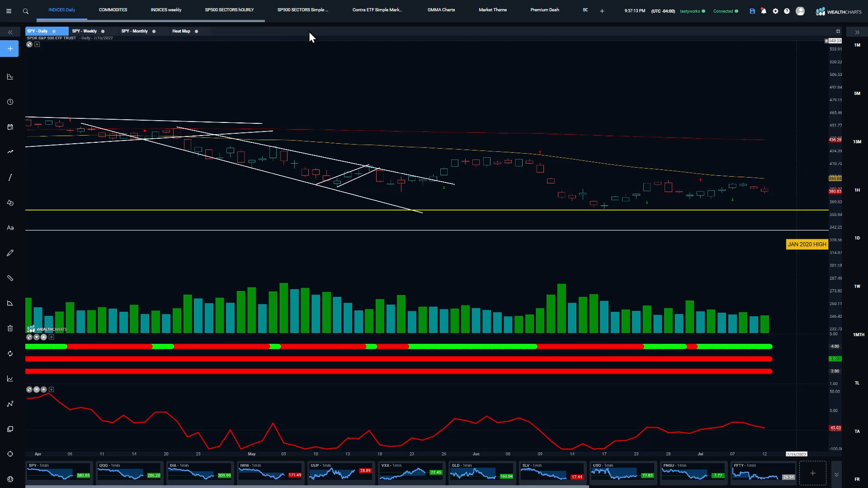Add indicator to the main price pane
The image size is (868, 488).
tap(37, 44)
